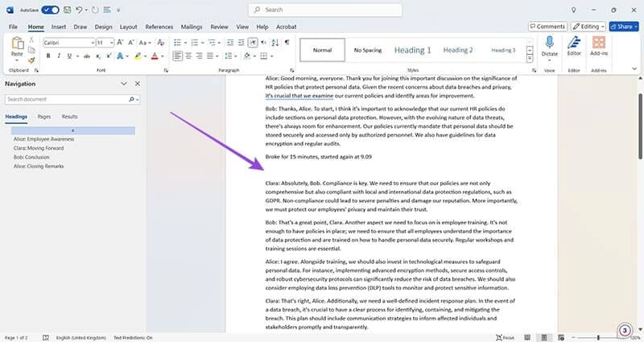Toggle Show/Hide paragraph marks

click(x=287, y=43)
